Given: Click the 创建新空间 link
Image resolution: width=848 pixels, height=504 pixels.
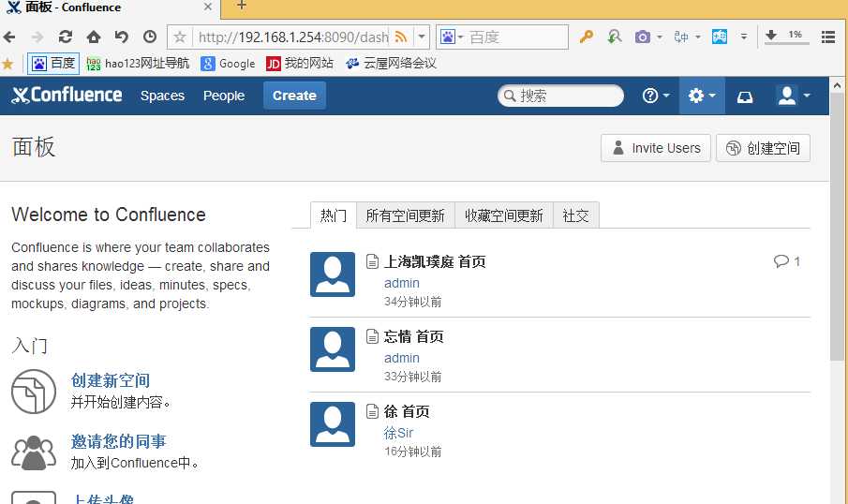Looking at the screenshot, I should 111,380.
